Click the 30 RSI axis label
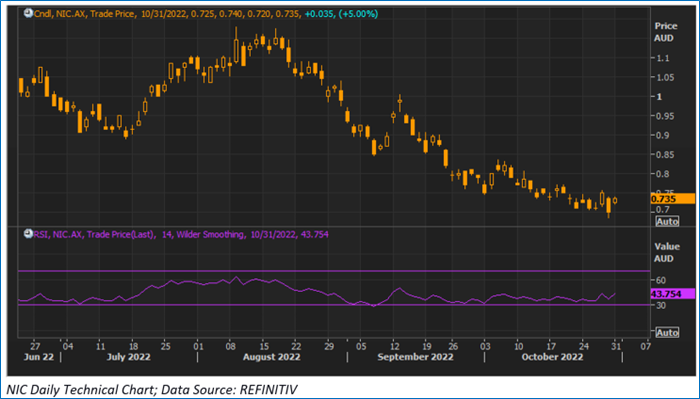The height and width of the screenshot is (399, 700). point(661,305)
